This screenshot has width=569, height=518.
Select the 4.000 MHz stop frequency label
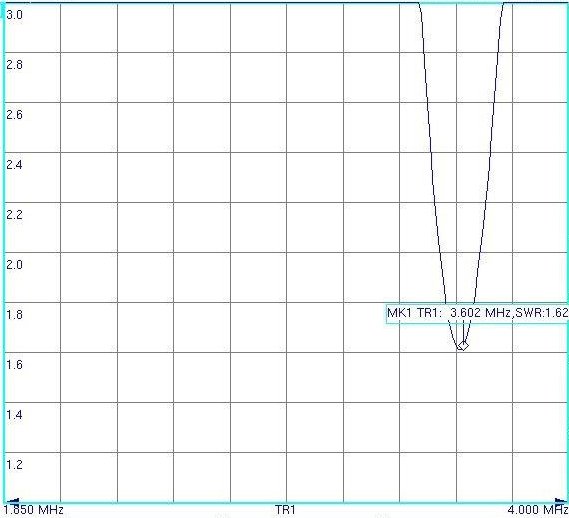tap(538, 510)
